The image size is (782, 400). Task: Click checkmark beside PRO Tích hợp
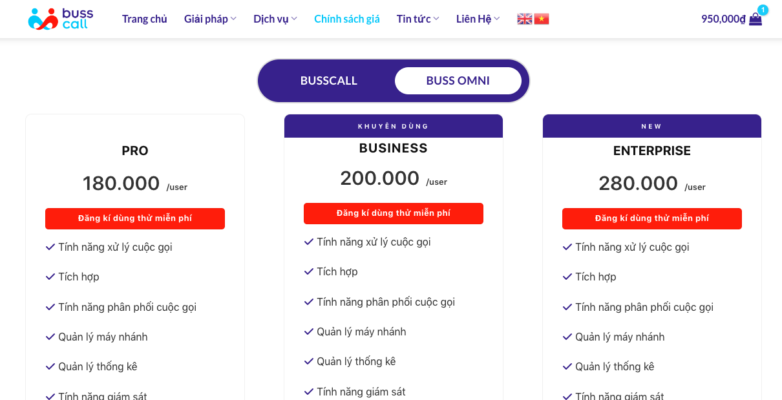pos(50,277)
